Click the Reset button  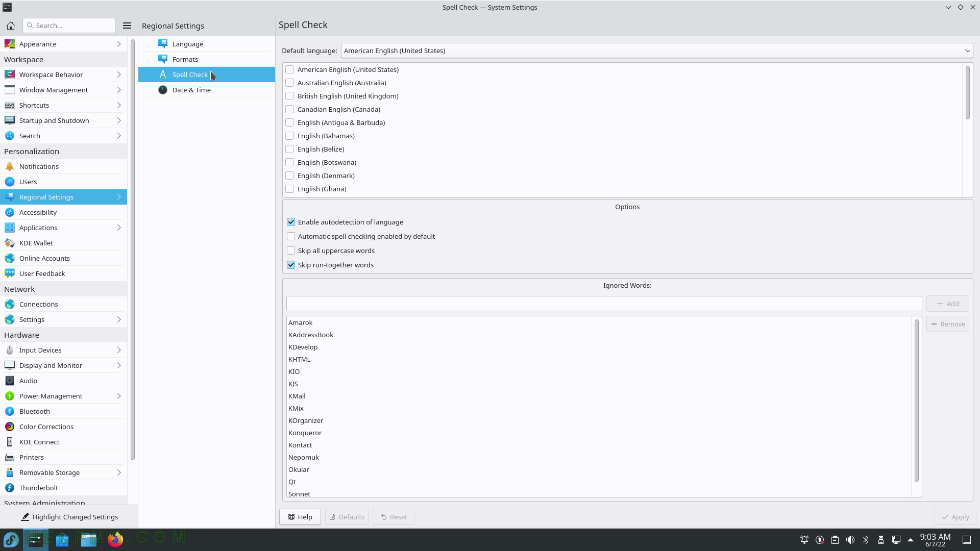(x=394, y=517)
